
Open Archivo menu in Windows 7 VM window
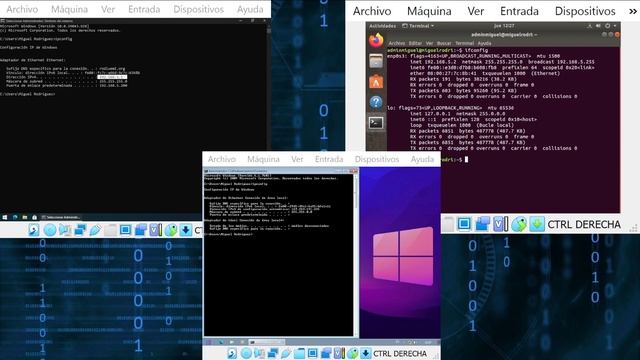click(x=222, y=159)
